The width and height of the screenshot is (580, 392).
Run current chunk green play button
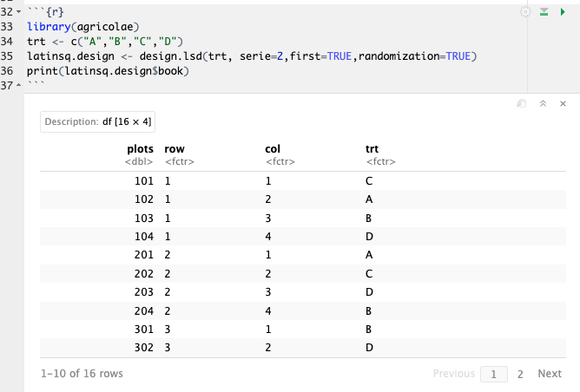point(563,11)
